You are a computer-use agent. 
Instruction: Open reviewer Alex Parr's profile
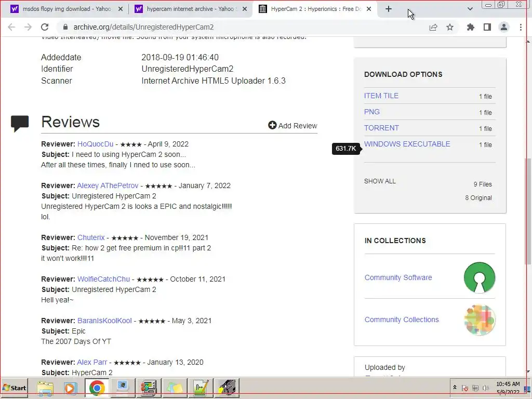[92, 362]
